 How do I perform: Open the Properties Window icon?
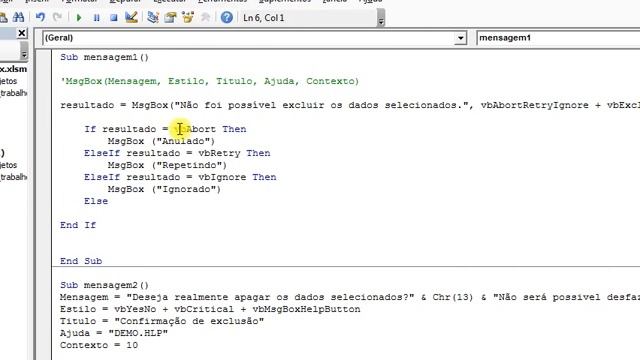[170, 17]
